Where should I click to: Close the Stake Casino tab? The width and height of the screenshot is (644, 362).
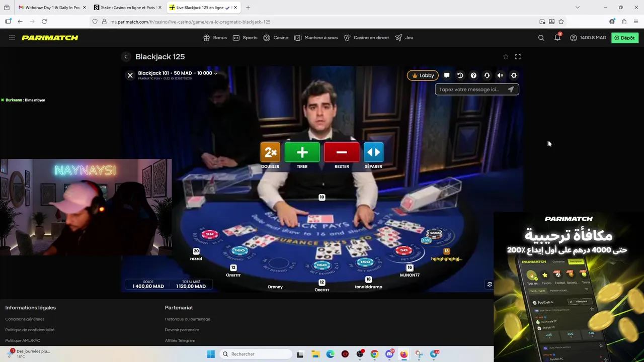(x=160, y=8)
